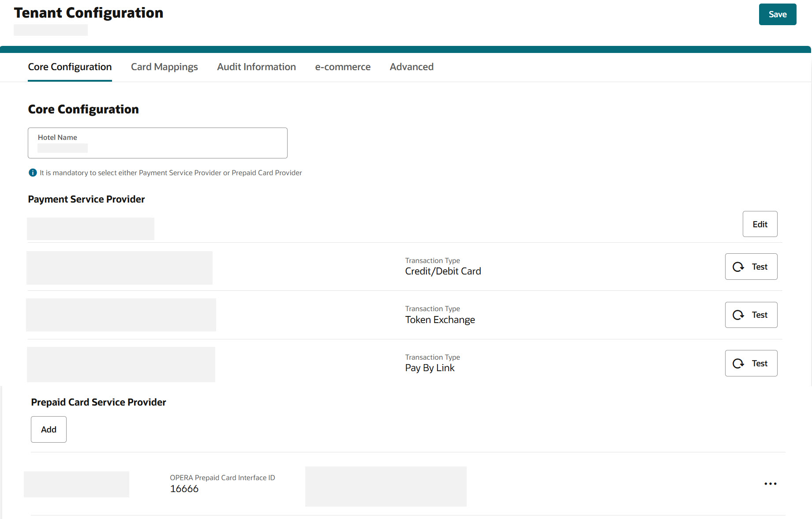Click the Save button's icon area
This screenshot has height=519, width=812.
[777, 14]
